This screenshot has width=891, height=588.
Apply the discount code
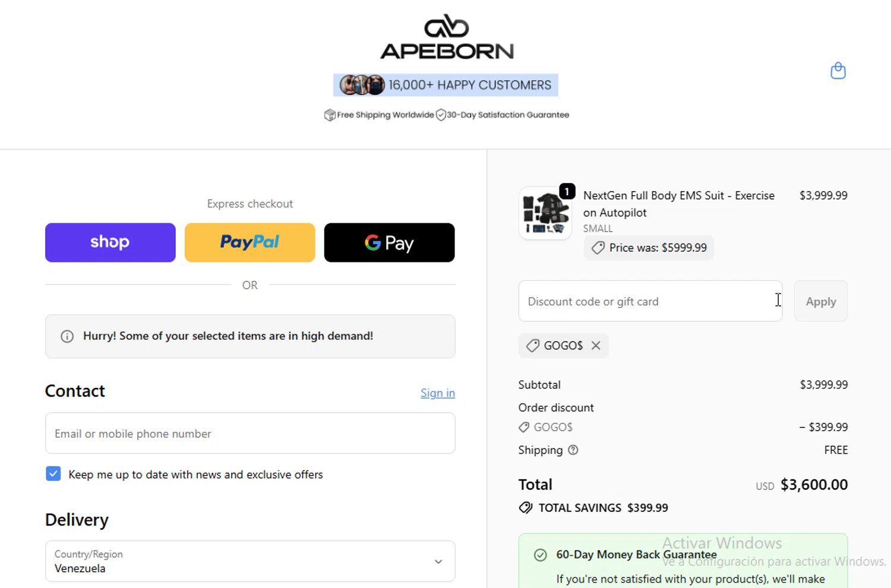pos(821,301)
